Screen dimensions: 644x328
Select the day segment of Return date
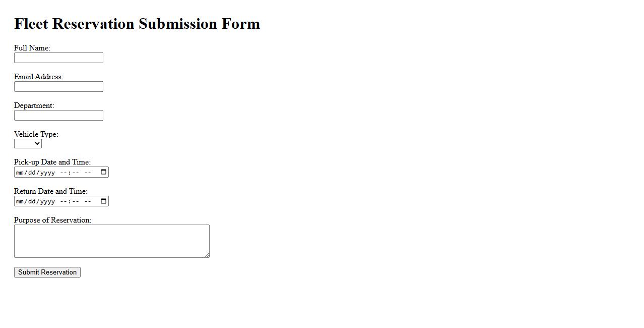point(32,202)
